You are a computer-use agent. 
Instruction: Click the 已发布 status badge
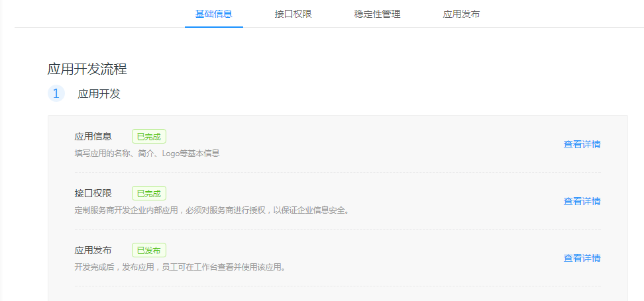pos(148,251)
